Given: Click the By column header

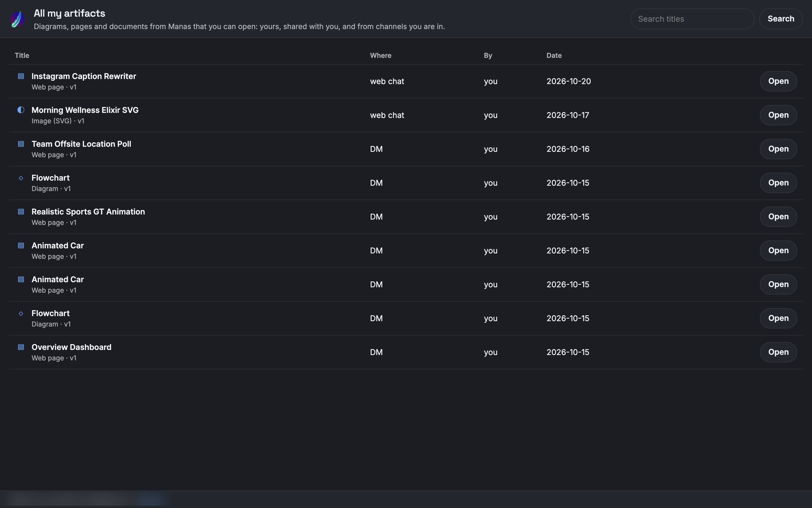Looking at the screenshot, I should [488, 55].
